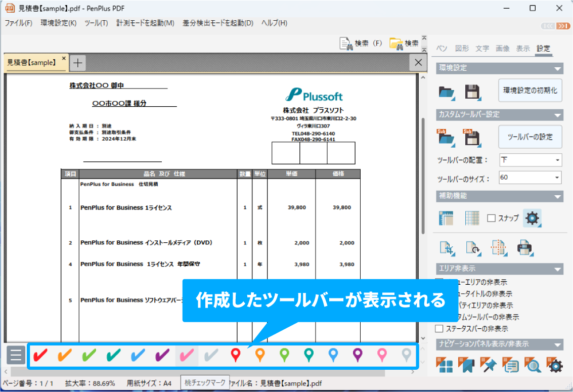Select the light green map pin stamp
Screen dimensions: 573x392
[x=284, y=355]
